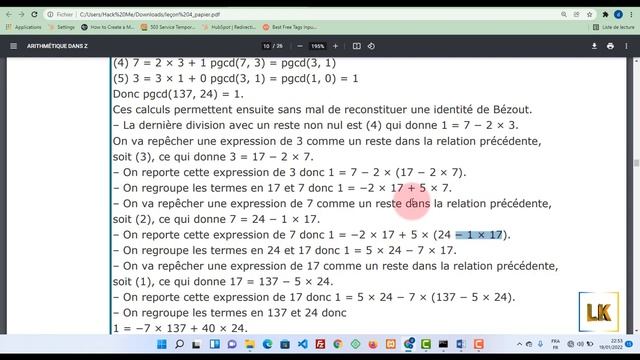The height and width of the screenshot is (360, 640).
Task: Click the zoom in plus button
Action: [x=336, y=46]
